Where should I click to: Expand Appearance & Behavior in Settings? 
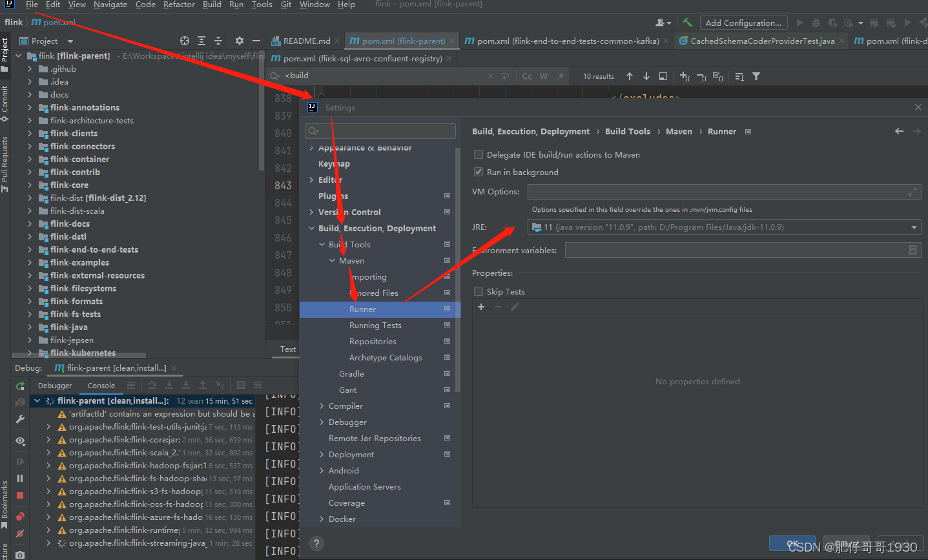pyautogui.click(x=312, y=148)
